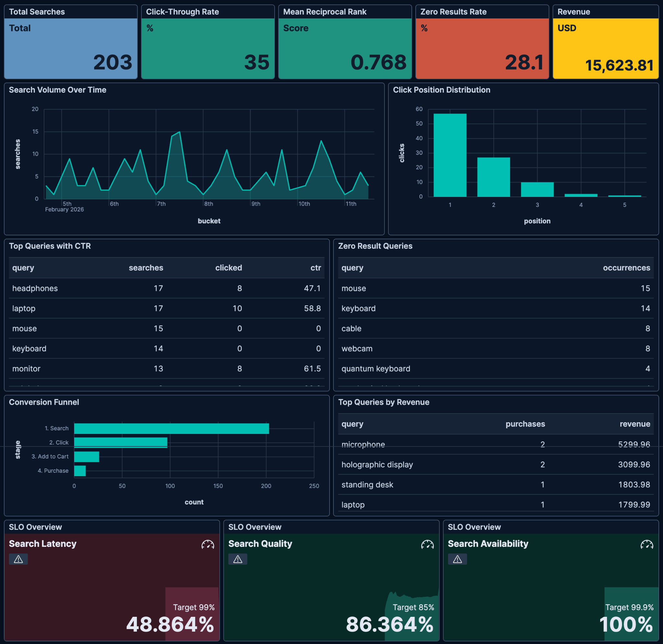Click the 100% availability SLO value
This screenshot has height=644, width=663.
pos(626,624)
